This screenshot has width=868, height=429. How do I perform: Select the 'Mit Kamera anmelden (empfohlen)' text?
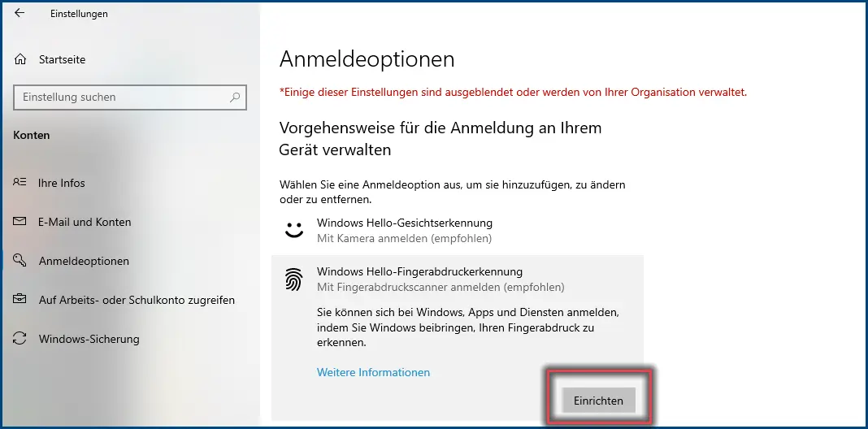click(404, 239)
